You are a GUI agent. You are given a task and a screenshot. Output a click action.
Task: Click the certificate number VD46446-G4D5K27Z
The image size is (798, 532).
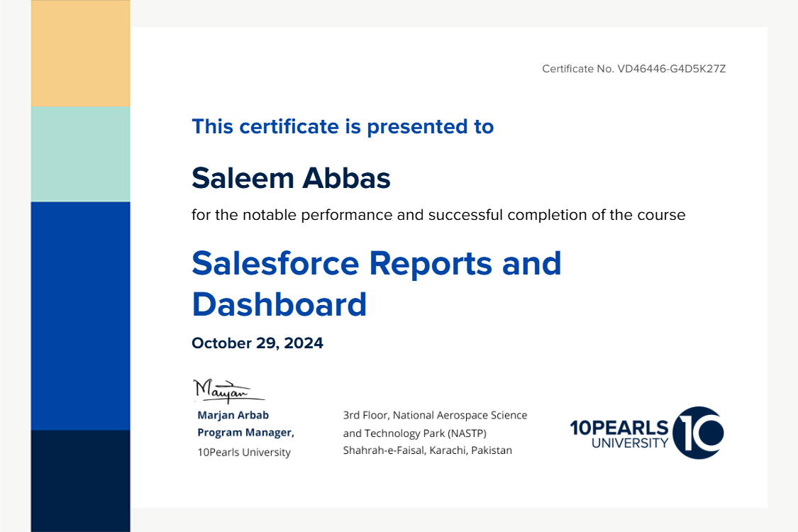point(671,69)
